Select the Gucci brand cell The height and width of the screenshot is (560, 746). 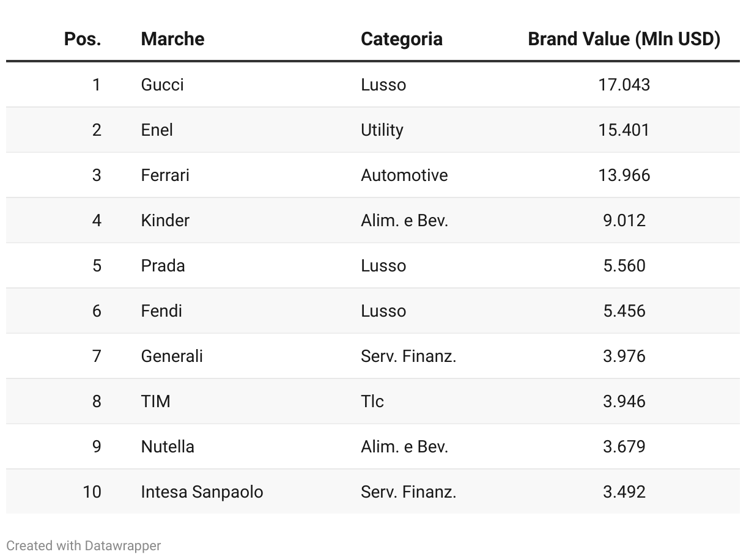pyautogui.click(x=162, y=84)
